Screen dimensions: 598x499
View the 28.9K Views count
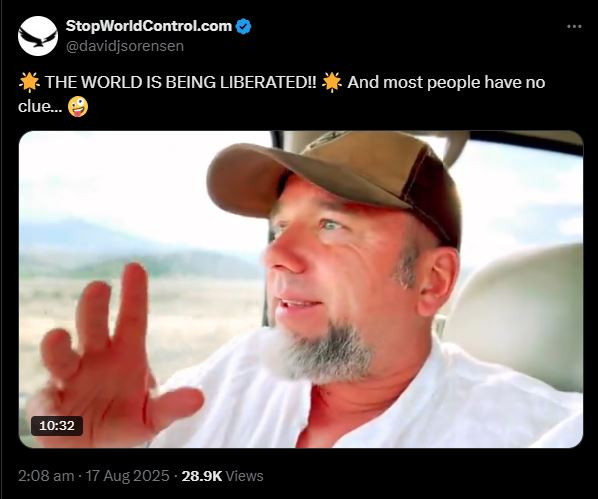(x=222, y=476)
